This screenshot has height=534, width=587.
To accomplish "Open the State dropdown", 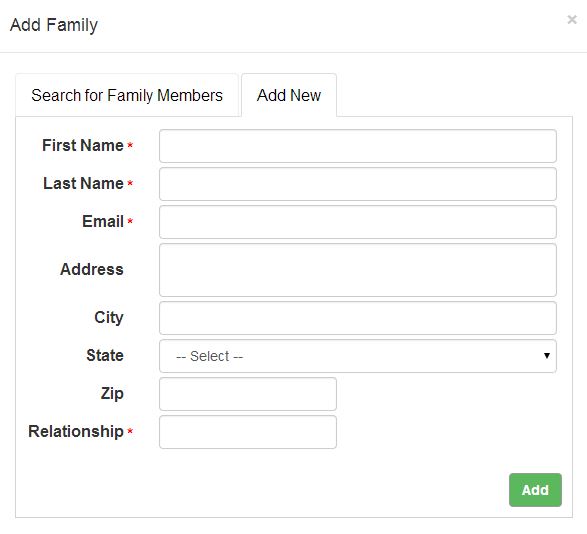I will pyautogui.click(x=358, y=356).
